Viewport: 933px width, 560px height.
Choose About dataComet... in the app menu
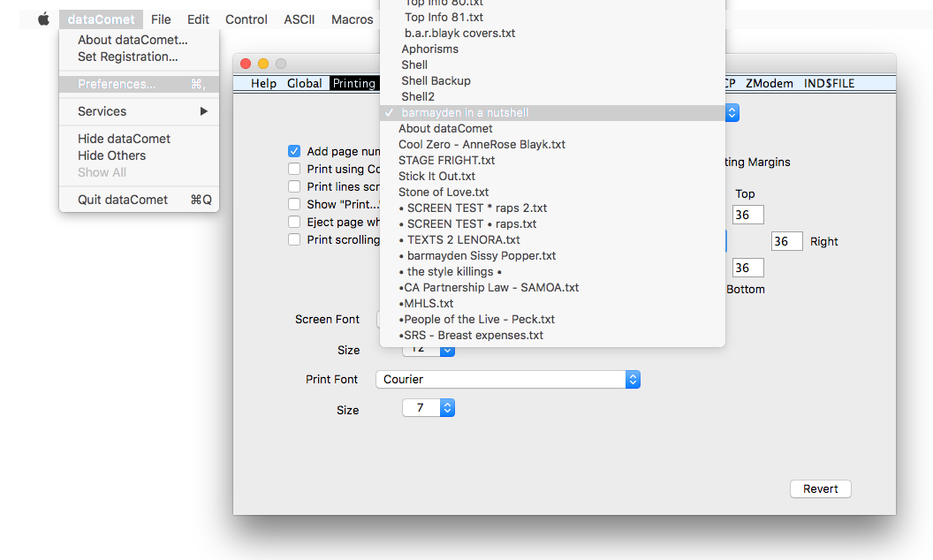[x=139, y=40]
